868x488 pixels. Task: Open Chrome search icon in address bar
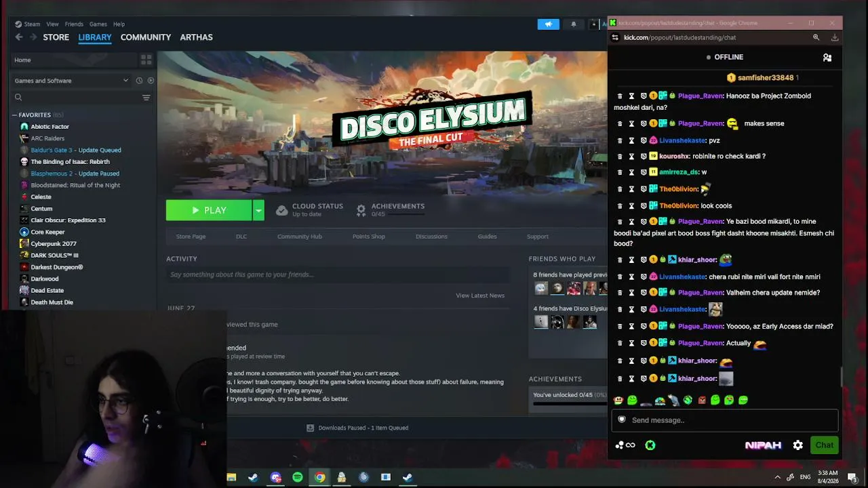point(816,38)
